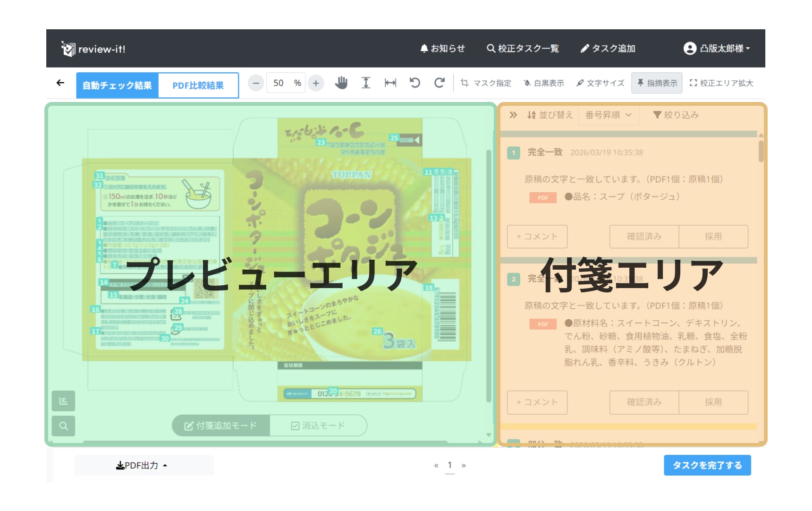
Task: Click 確認済み on the first sticky note
Action: click(x=644, y=237)
